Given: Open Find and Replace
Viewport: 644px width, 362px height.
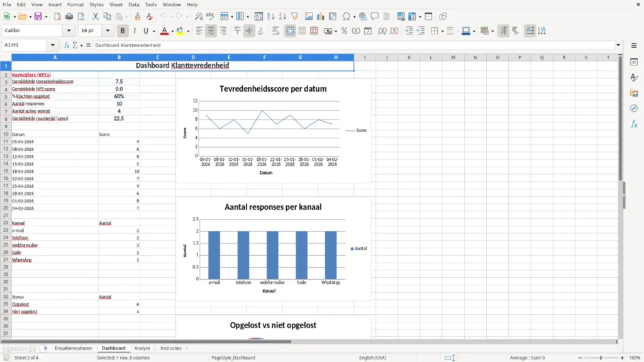Looking at the screenshot, I should (x=198, y=16).
